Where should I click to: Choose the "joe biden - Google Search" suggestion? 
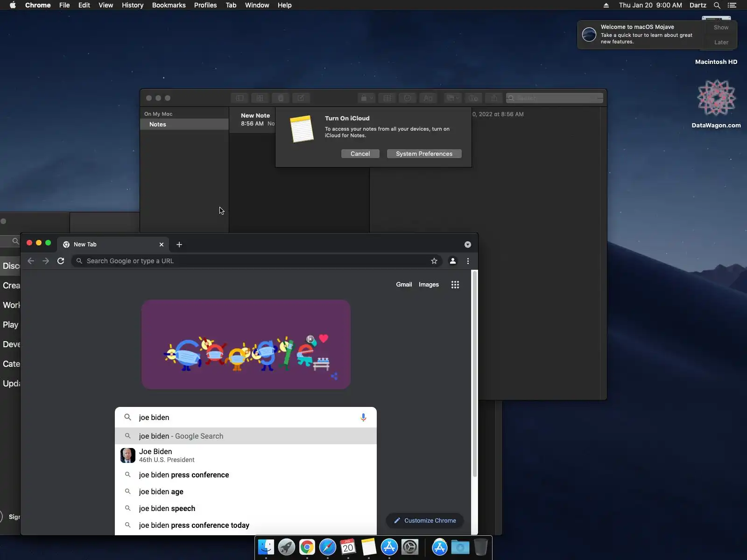coord(246,436)
